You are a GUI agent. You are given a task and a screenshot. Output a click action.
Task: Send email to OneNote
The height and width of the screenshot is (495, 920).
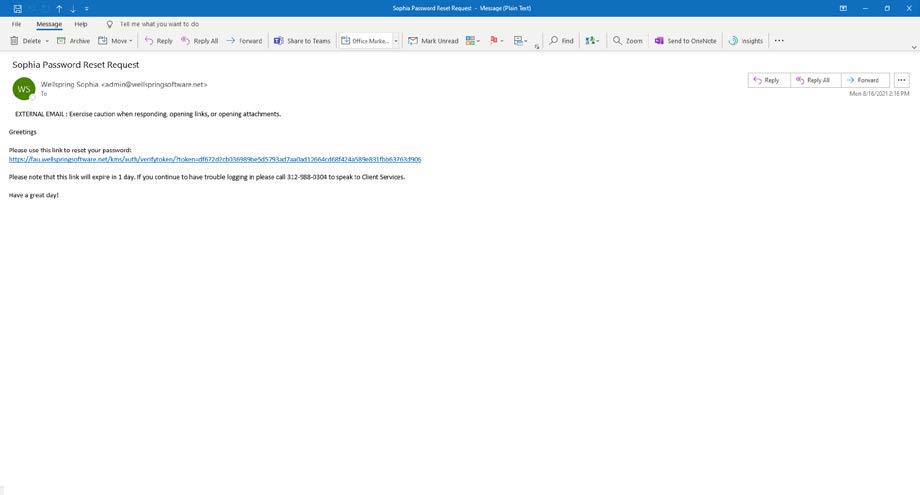tap(685, 41)
